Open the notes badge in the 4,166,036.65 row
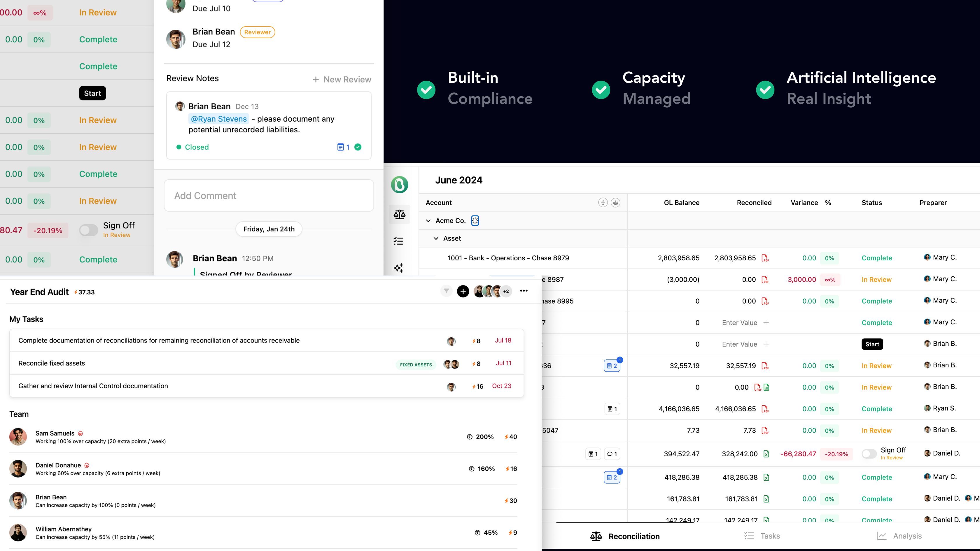Screen dimensions: 980x551 (612, 409)
